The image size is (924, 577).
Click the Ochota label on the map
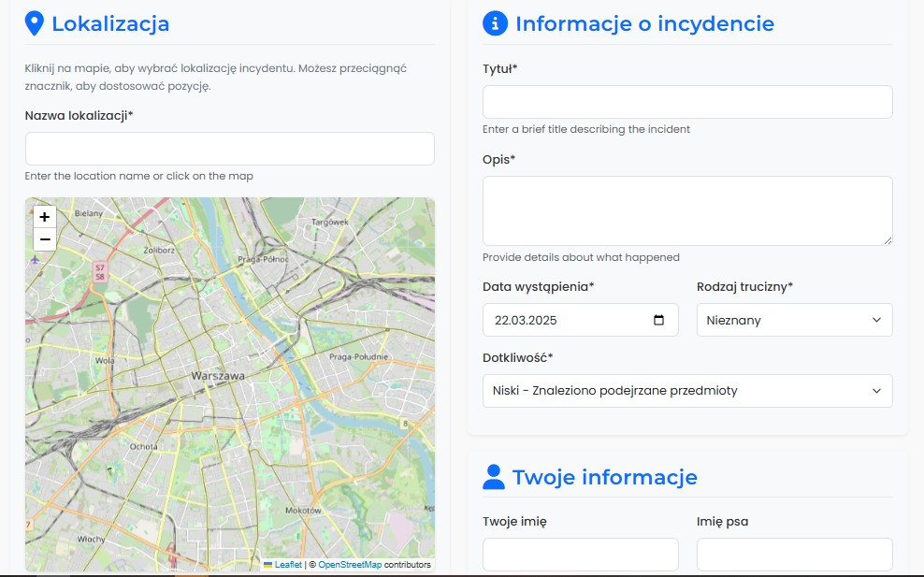point(143,447)
